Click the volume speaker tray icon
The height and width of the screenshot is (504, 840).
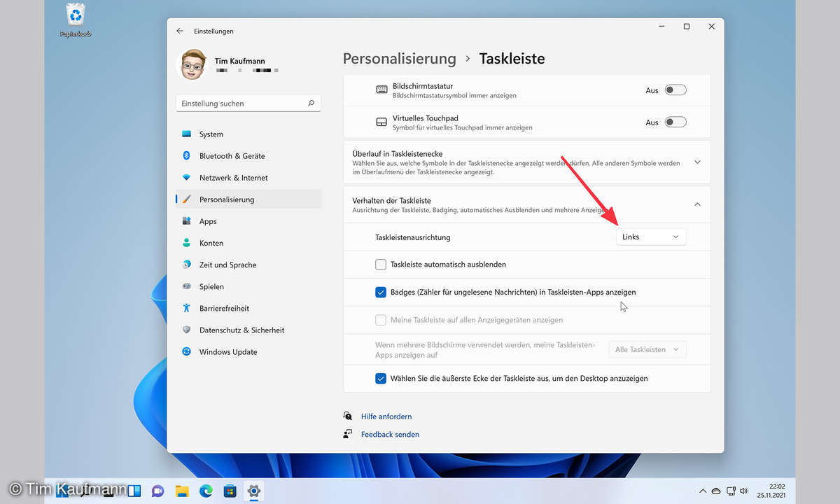click(x=743, y=491)
